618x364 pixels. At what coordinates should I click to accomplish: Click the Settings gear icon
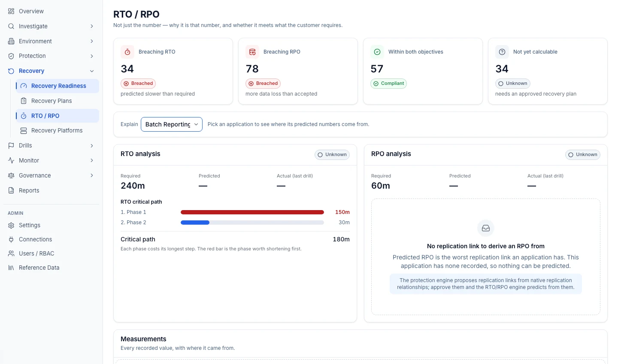pos(11,225)
